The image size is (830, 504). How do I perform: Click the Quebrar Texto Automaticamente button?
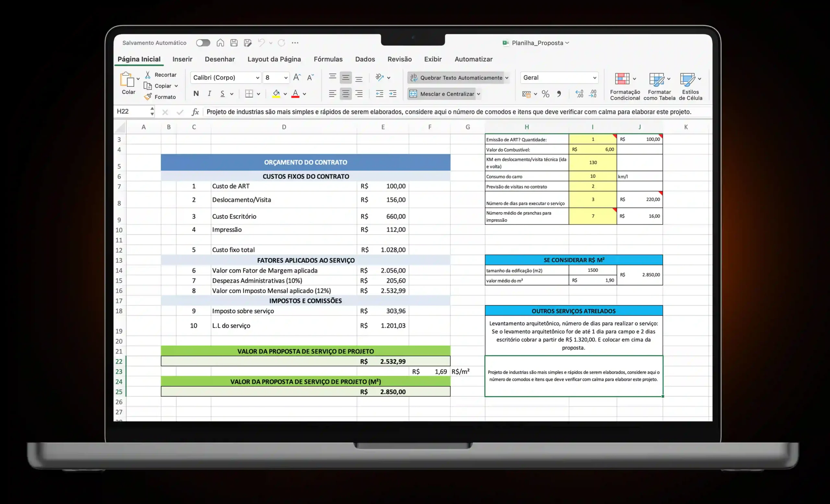click(456, 78)
